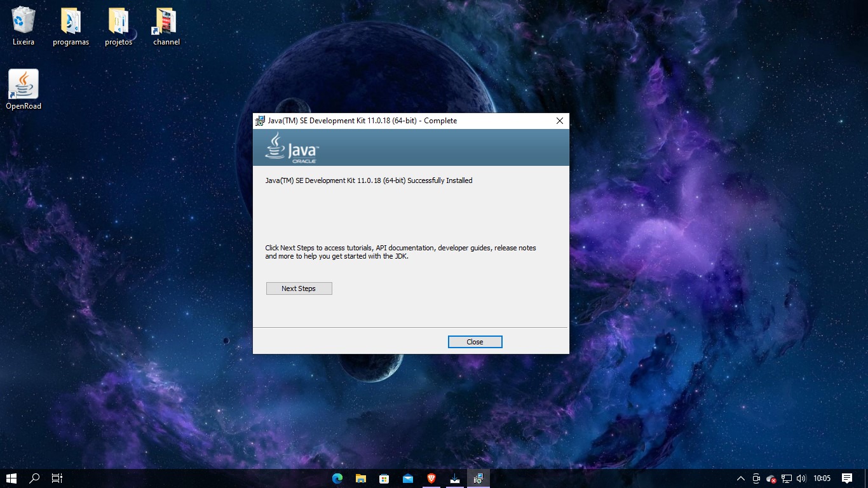The image size is (868, 488).
Task: Open the volume speaker tray icon
Action: tap(801, 478)
